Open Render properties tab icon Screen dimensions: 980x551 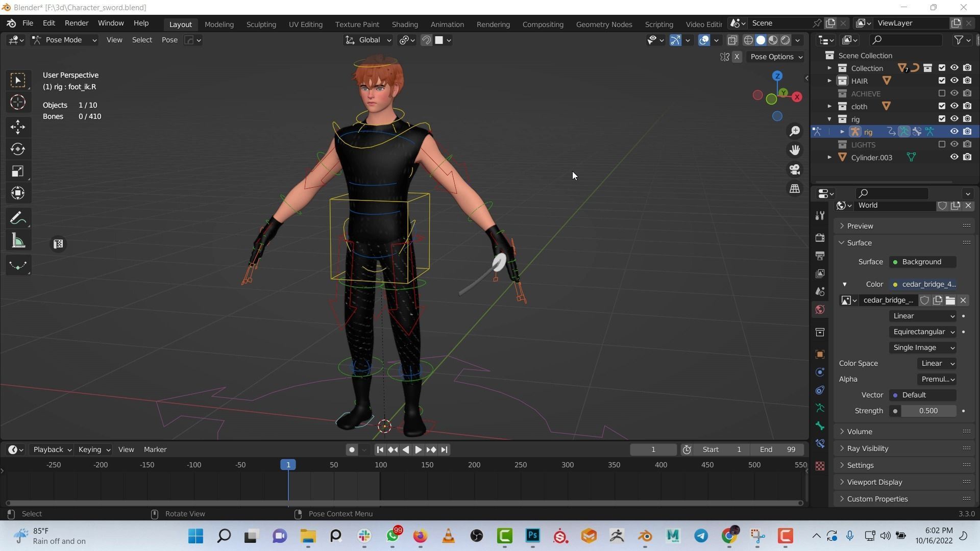pos(820,238)
